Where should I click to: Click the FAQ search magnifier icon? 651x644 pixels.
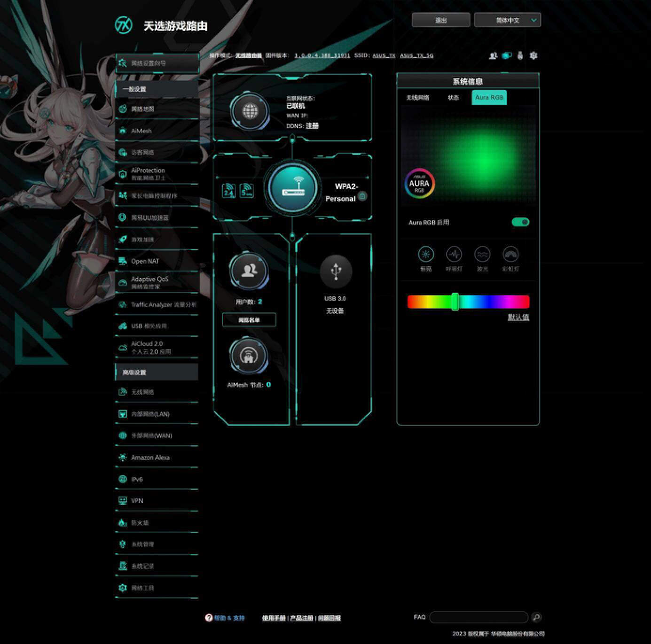[x=536, y=617]
